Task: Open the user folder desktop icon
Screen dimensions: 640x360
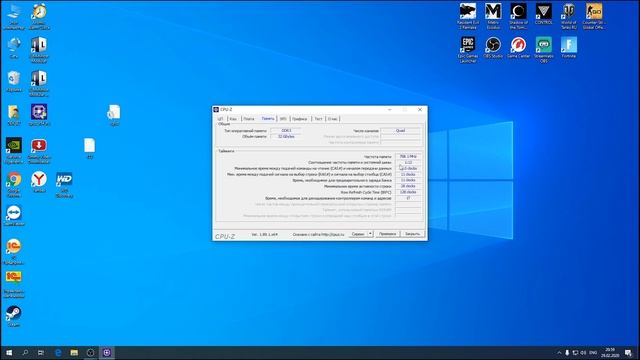Action: click(14, 115)
